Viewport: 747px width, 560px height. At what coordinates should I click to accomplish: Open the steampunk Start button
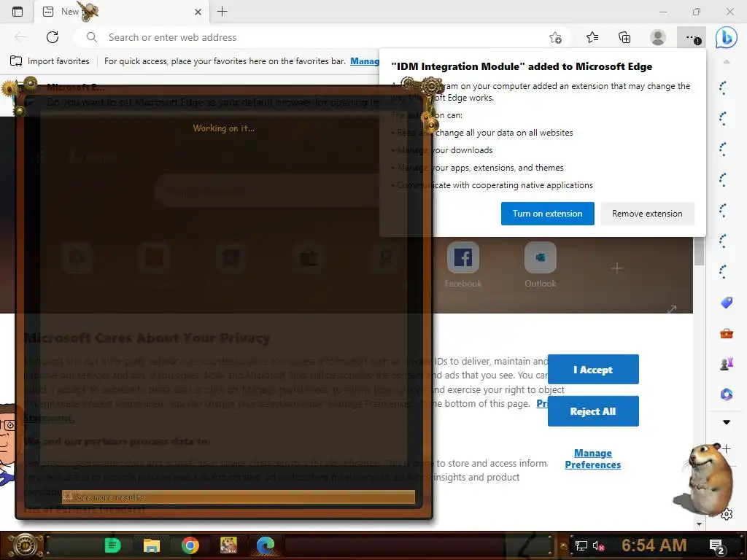coord(25,545)
